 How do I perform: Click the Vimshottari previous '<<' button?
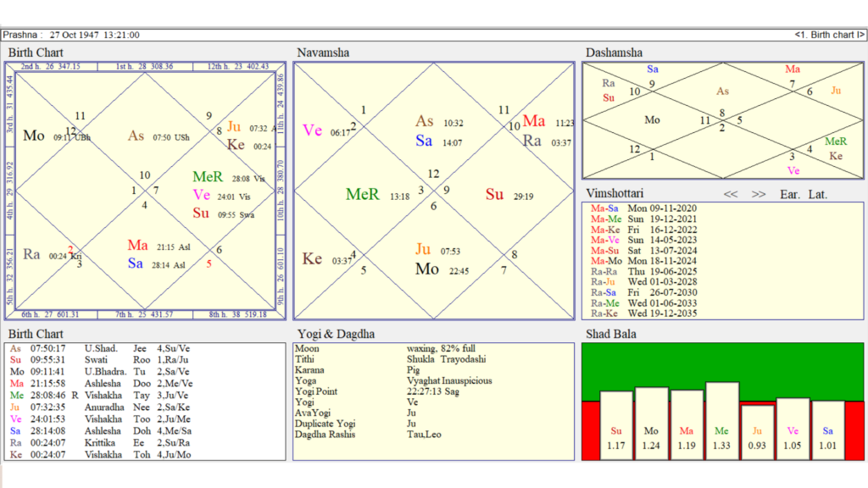[730, 194]
